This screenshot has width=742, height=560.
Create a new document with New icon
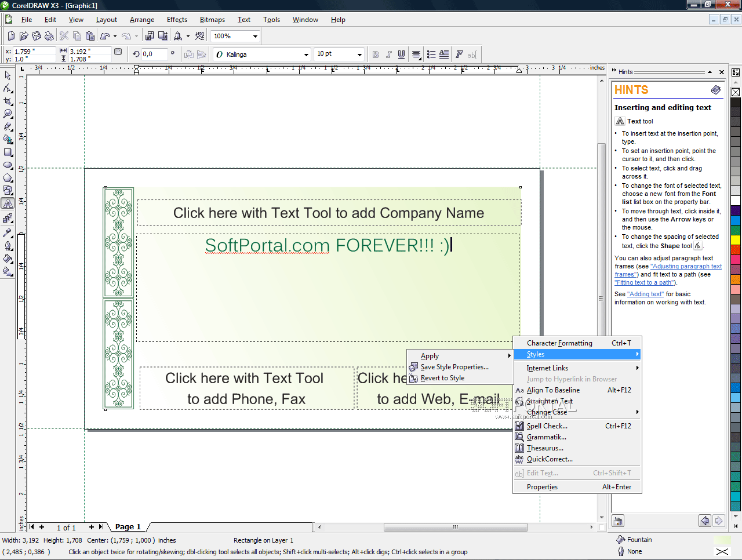(11, 36)
